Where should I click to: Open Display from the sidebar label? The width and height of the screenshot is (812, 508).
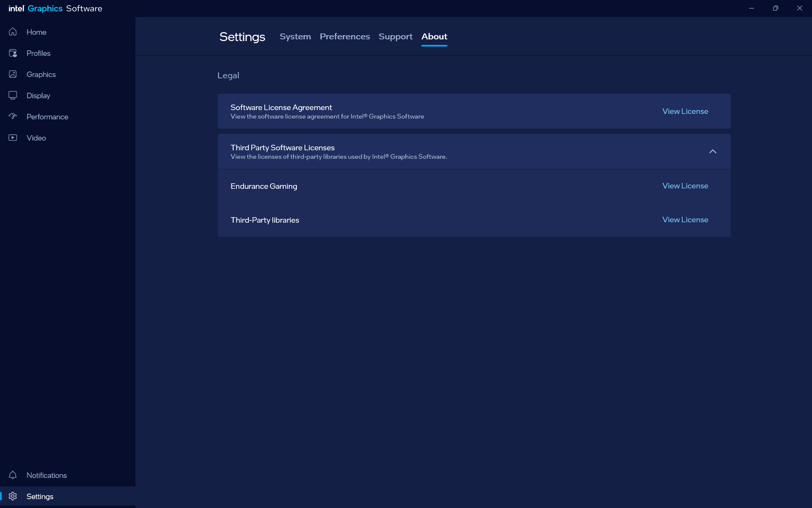point(38,96)
